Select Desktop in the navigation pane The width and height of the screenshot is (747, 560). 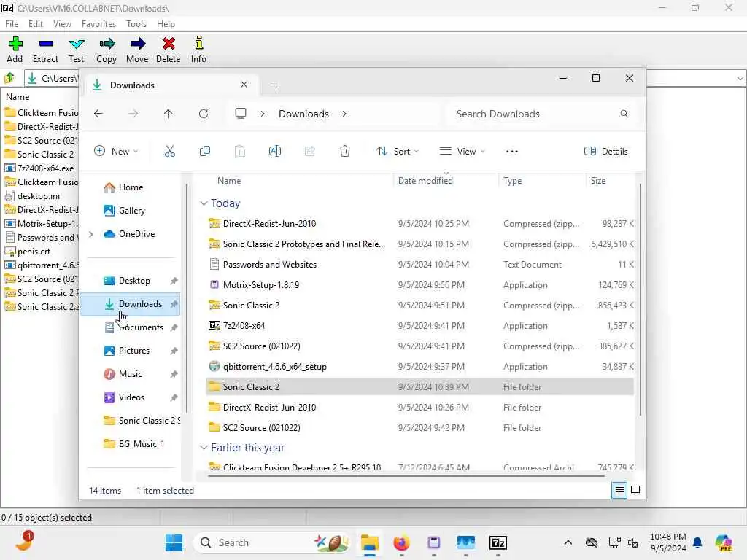130,281
